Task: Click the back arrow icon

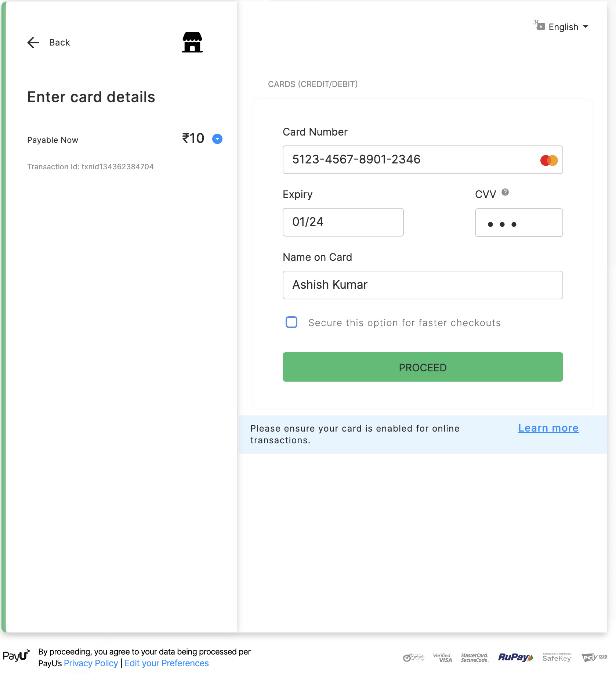Action: pyautogui.click(x=33, y=43)
